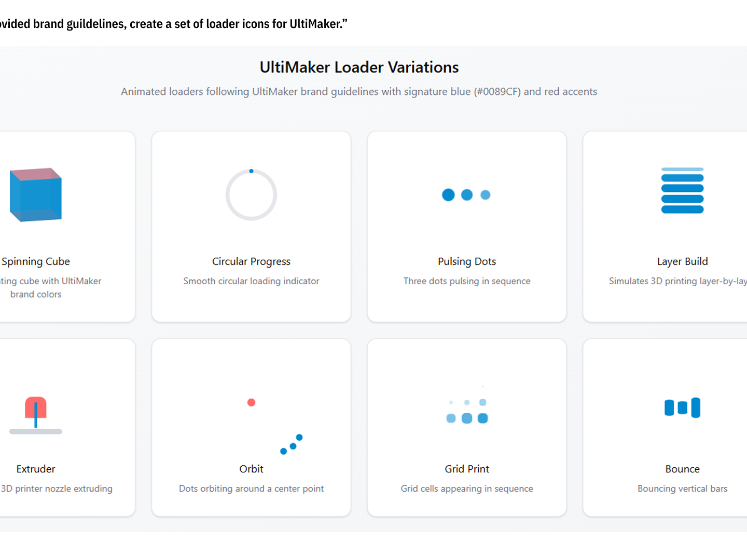747x560 pixels.
Task: Click the "Bounce" card title
Action: [x=682, y=469]
